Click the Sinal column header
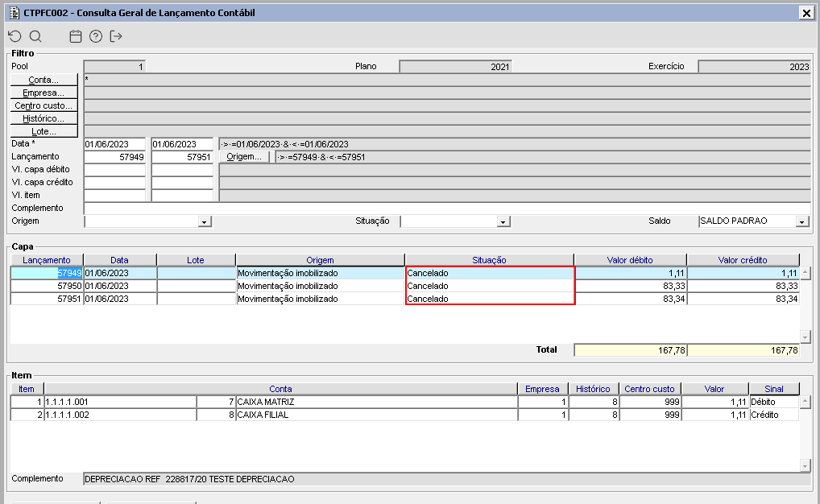The image size is (820, 504). (x=774, y=388)
